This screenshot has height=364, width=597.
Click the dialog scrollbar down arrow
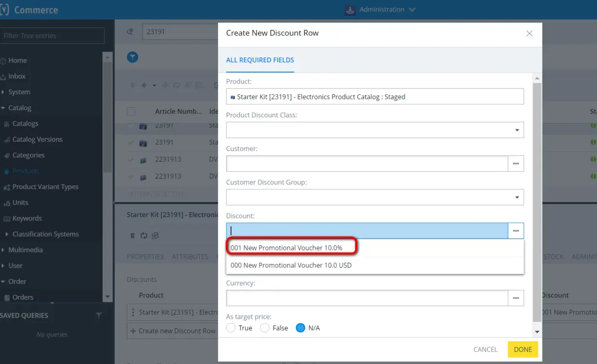tap(537, 332)
